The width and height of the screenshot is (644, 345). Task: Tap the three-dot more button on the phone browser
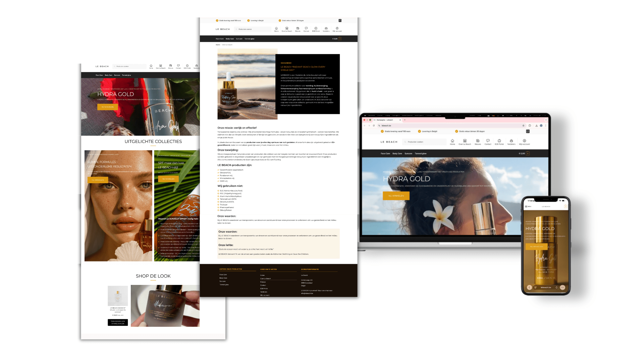click(x=562, y=287)
